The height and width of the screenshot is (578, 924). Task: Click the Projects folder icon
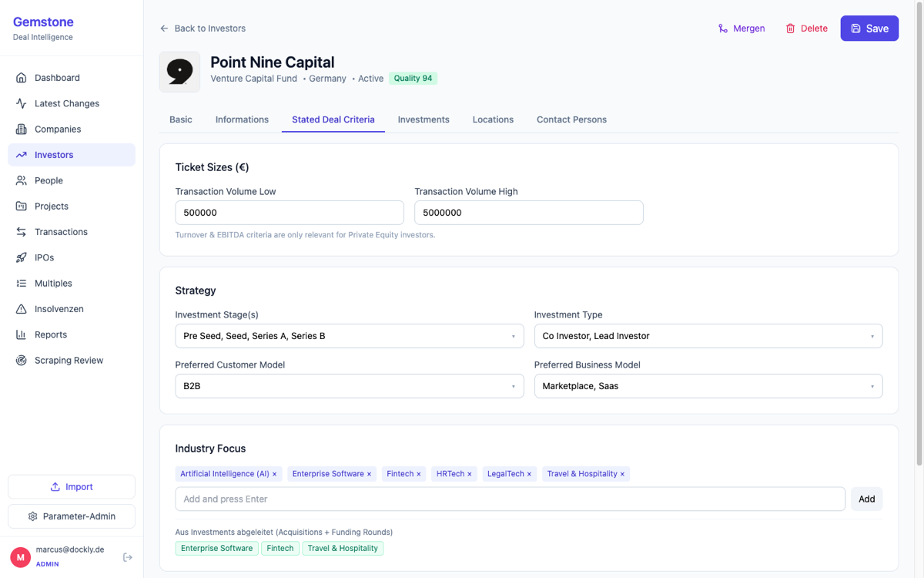(x=21, y=207)
